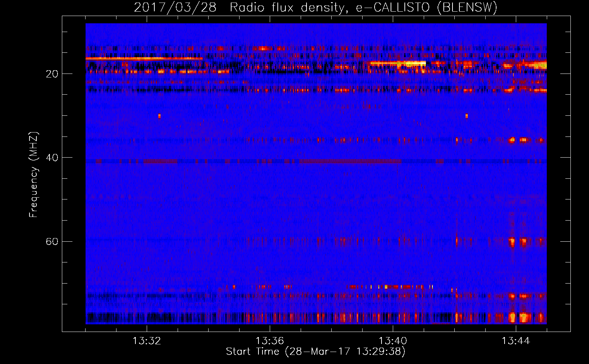Click the 'Start Time (28-Mar-17 13:29:38)' label
This screenshot has width=589, height=364.
[316, 352]
